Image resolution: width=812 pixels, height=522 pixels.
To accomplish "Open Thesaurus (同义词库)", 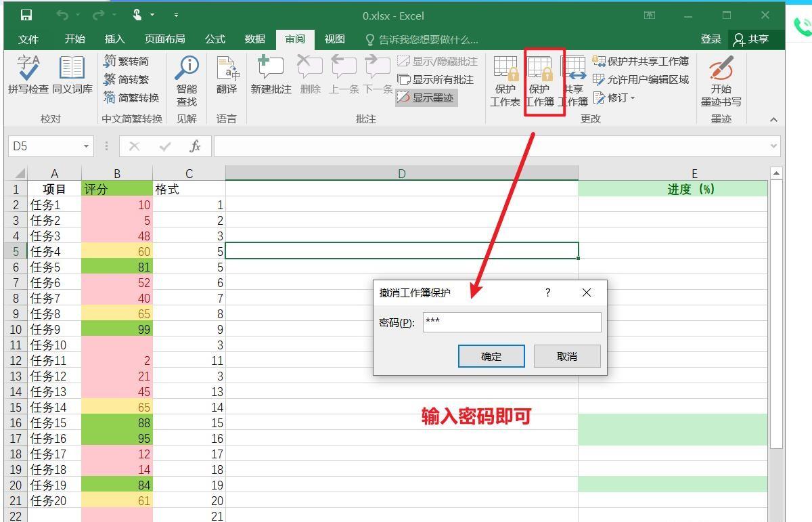I will 72,75.
